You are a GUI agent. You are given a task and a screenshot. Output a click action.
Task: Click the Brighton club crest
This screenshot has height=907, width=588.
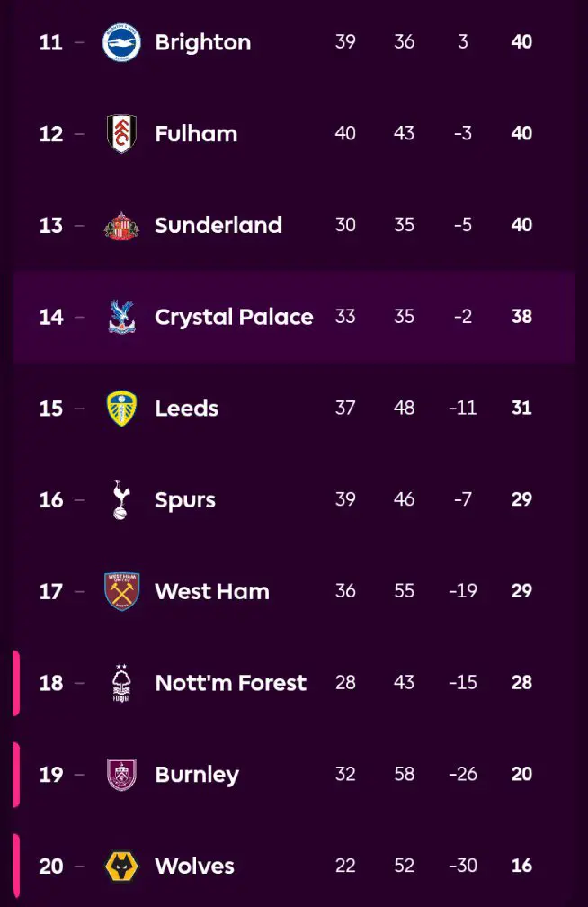[x=121, y=42]
